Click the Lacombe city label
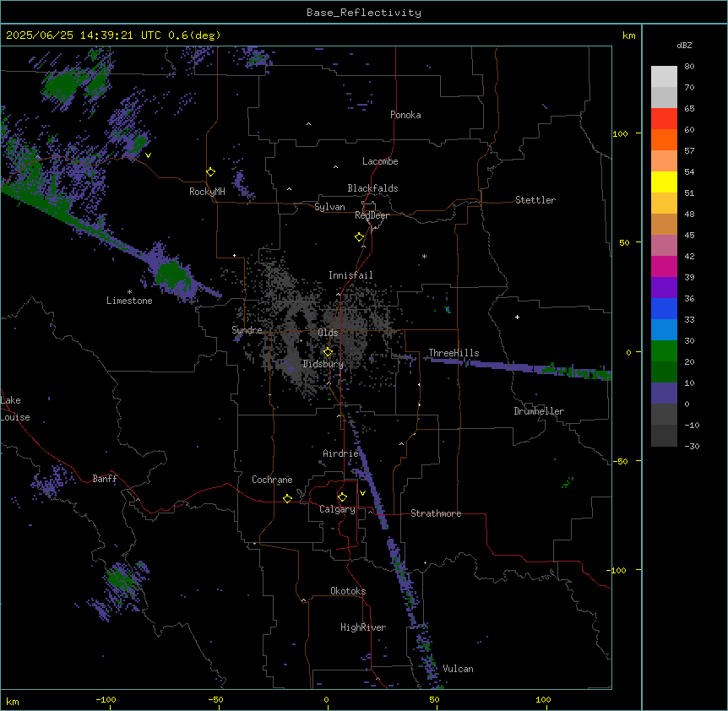The height and width of the screenshot is (711, 728). click(x=380, y=161)
